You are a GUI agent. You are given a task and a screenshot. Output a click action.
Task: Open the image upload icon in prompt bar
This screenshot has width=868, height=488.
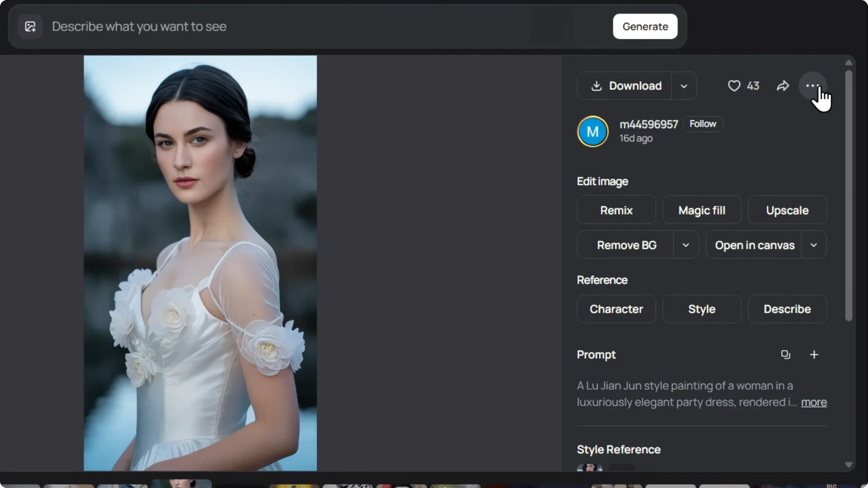pos(30,26)
